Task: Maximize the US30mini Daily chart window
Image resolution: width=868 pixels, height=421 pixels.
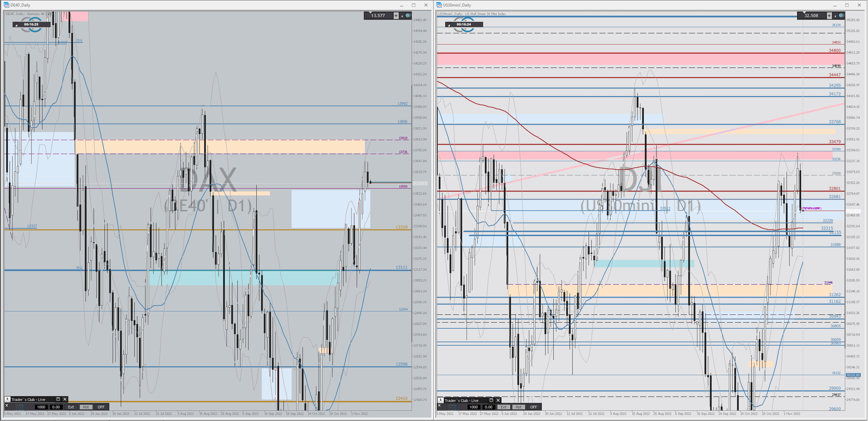Action: 847,5
